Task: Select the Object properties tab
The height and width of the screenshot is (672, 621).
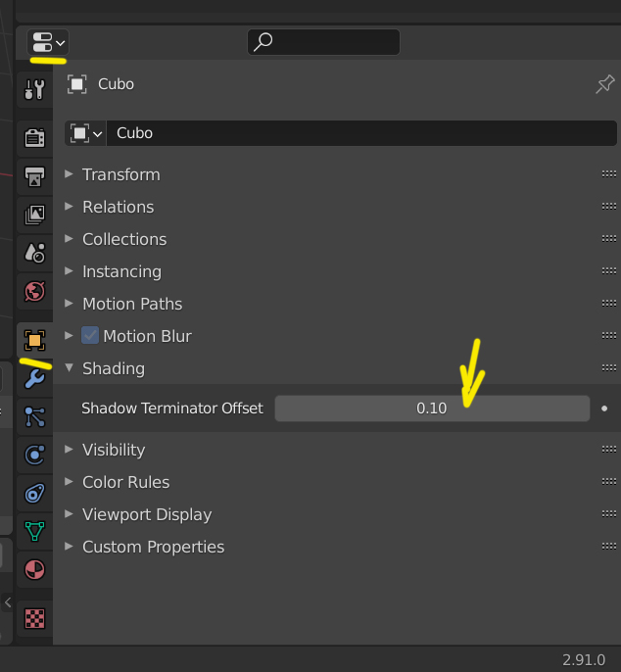Action: [x=35, y=340]
